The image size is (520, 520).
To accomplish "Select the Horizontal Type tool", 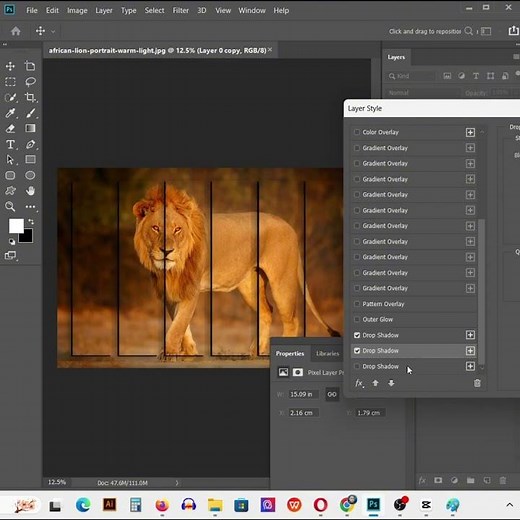I will click(10, 144).
